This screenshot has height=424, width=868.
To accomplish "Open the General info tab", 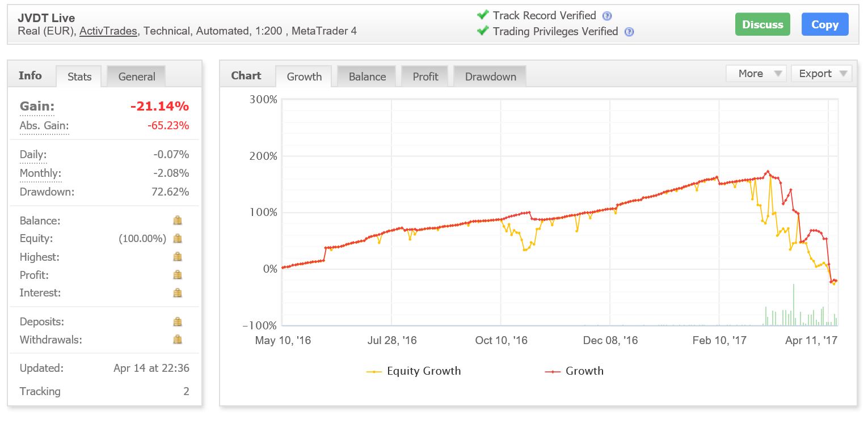I will click(x=136, y=77).
